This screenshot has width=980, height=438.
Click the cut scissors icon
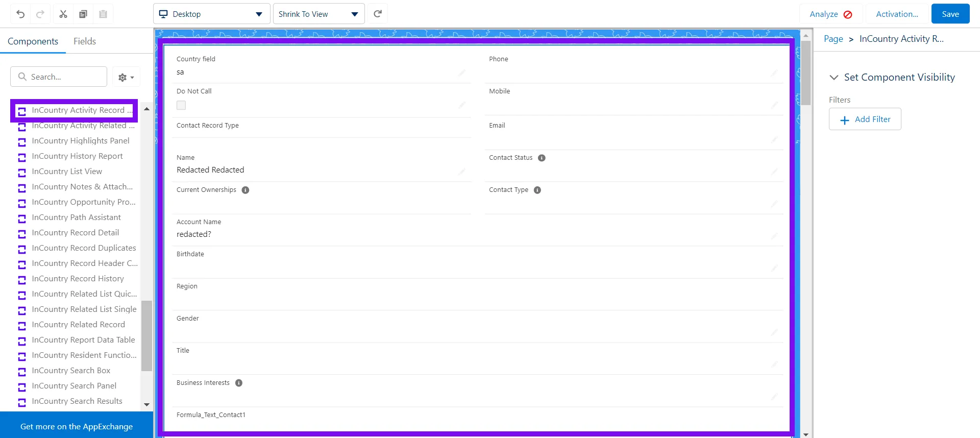tap(63, 14)
